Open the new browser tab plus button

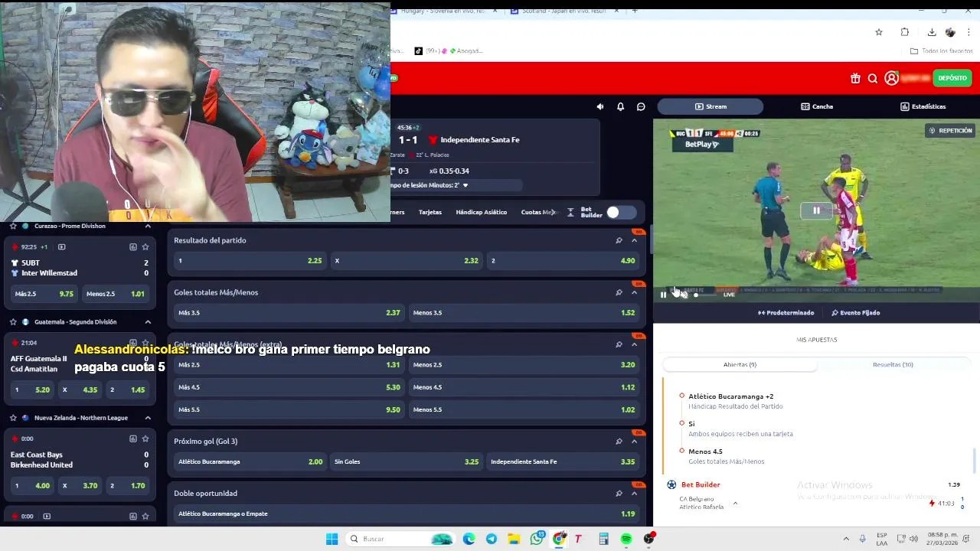tap(634, 11)
